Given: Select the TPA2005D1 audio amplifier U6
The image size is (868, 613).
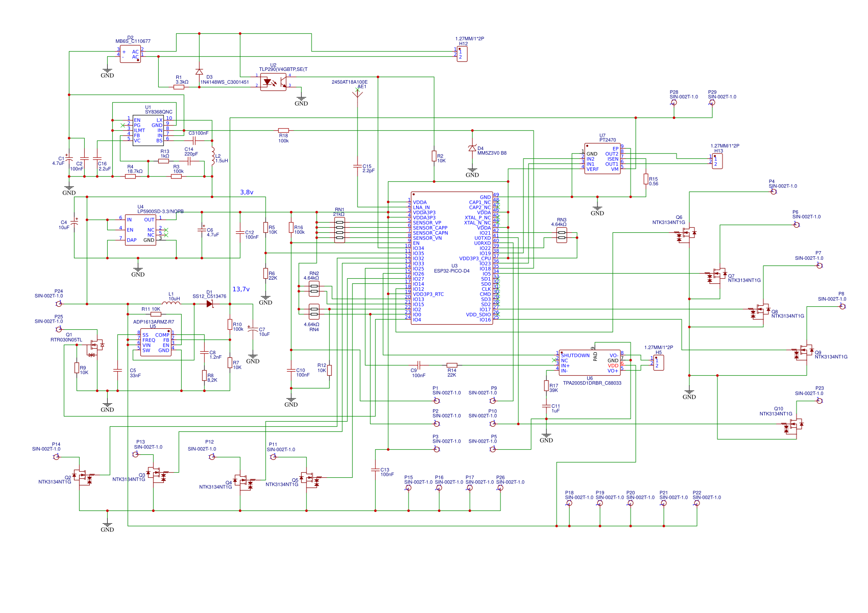Looking at the screenshot, I should coord(590,363).
